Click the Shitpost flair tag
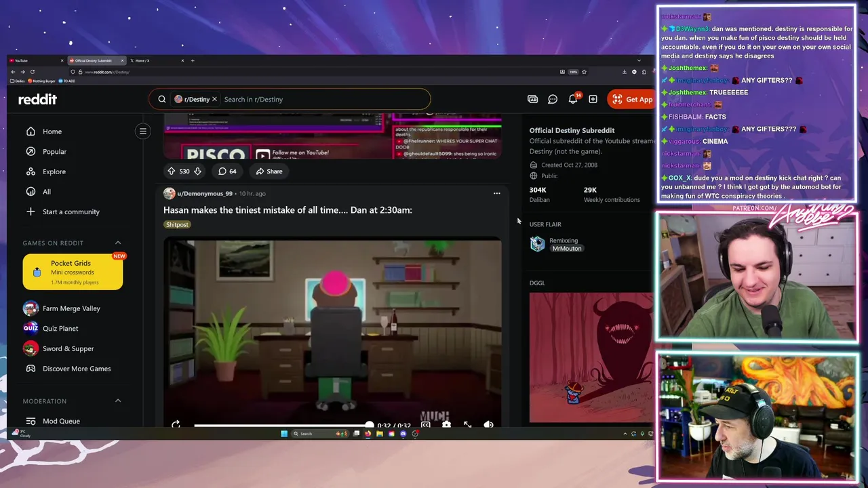Image resolution: width=868 pixels, height=488 pixels. tap(177, 224)
